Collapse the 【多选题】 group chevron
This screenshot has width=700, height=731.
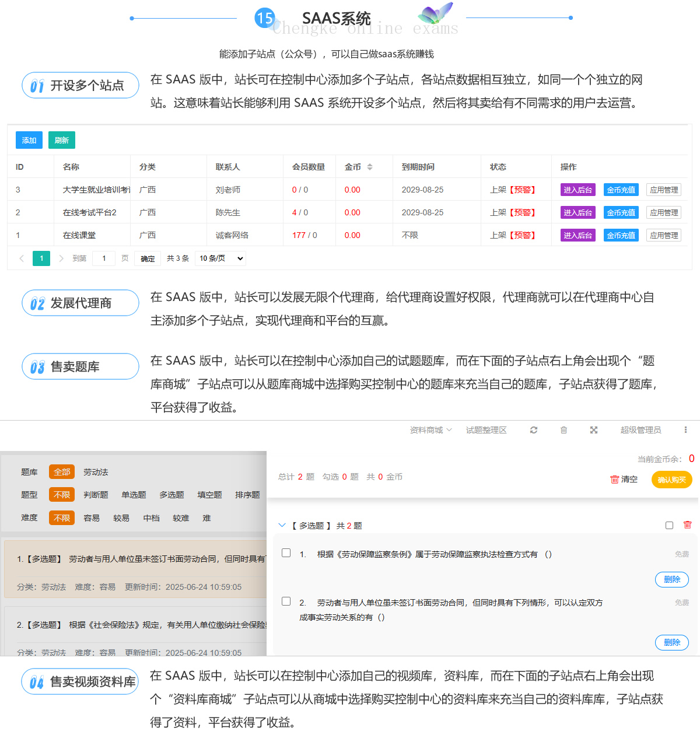pos(282,525)
